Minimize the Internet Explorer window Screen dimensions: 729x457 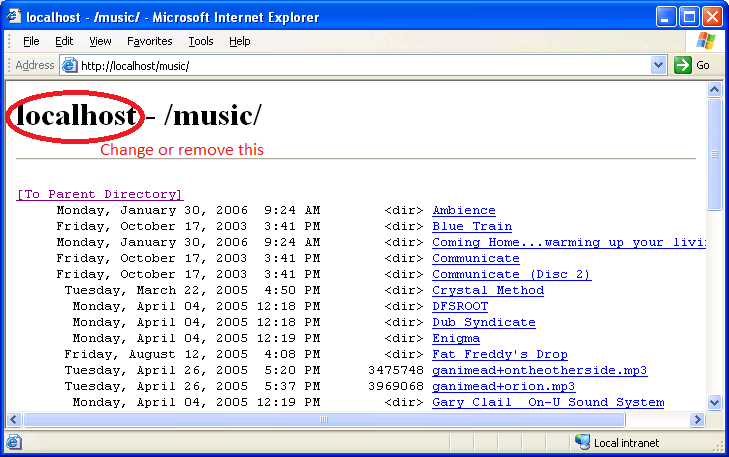pos(665,17)
